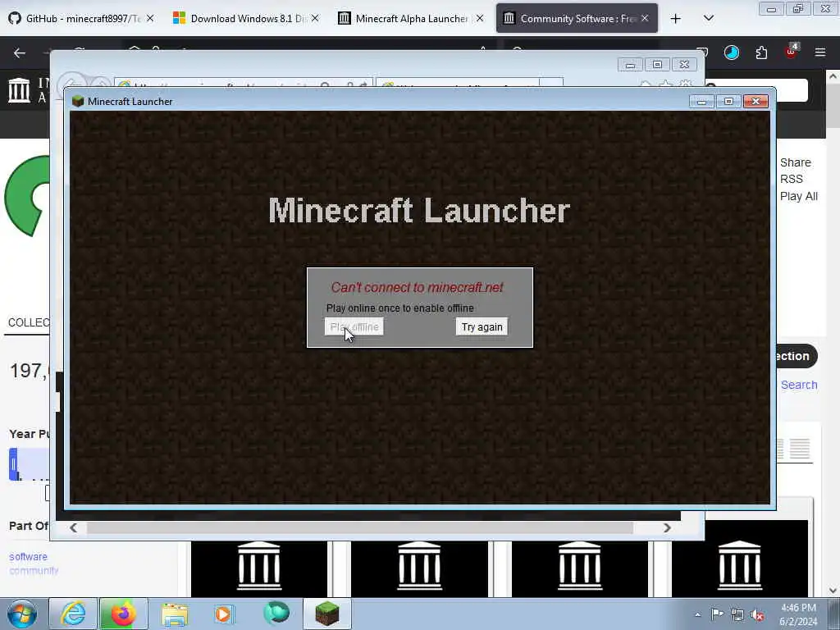This screenshot has height=630, width=840.
Task: Click Minecraft grass block taskbar icon
Action: 327,614
